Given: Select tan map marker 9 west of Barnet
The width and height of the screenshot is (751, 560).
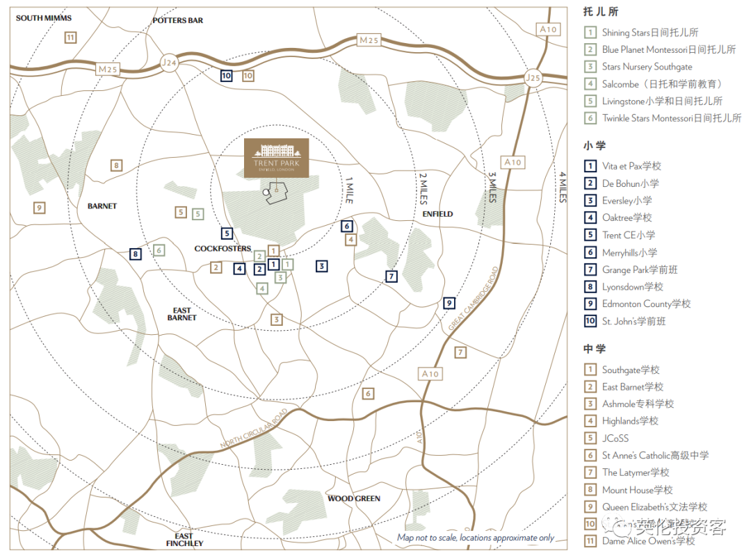Looking at the screenshot, I should 39,208.
